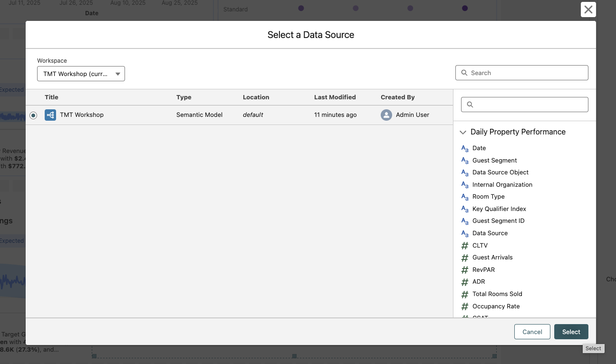Click the Admin User avatar icon
The image size is (616, 364).
pos(386,115)
